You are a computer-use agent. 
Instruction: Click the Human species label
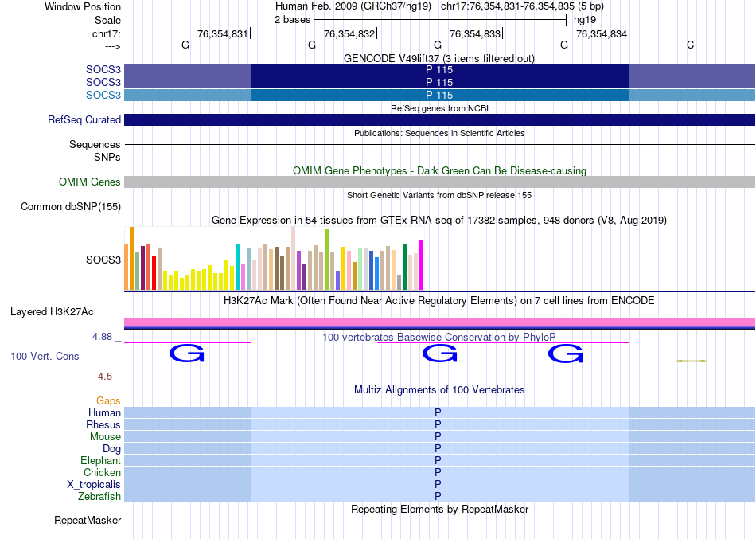(x=104, y=412)
